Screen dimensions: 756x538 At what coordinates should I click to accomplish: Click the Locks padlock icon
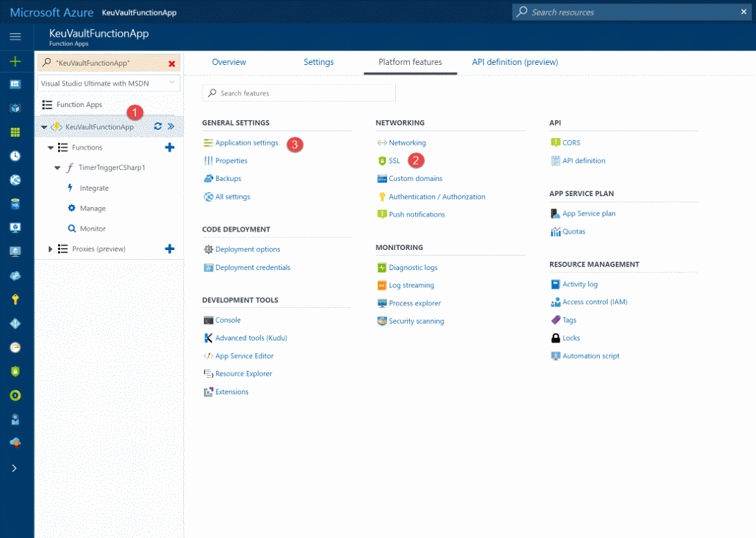tap(556, 338)
